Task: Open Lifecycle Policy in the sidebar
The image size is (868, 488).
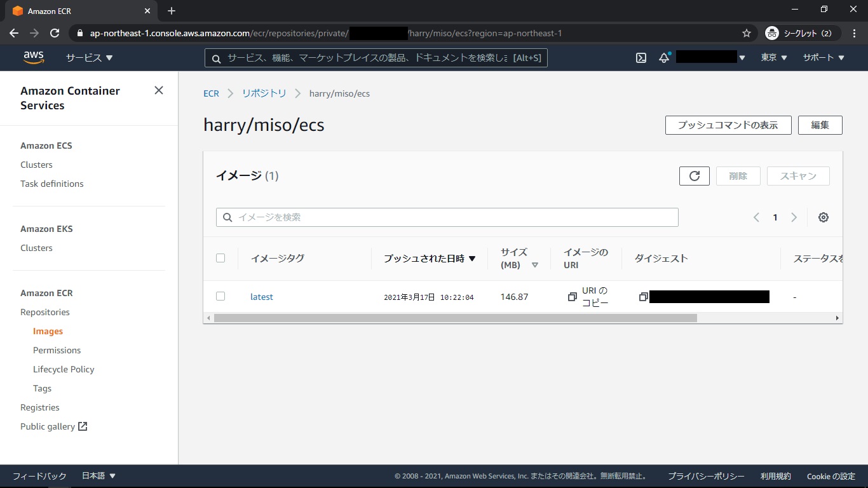Action: click(x=64, y=369)
